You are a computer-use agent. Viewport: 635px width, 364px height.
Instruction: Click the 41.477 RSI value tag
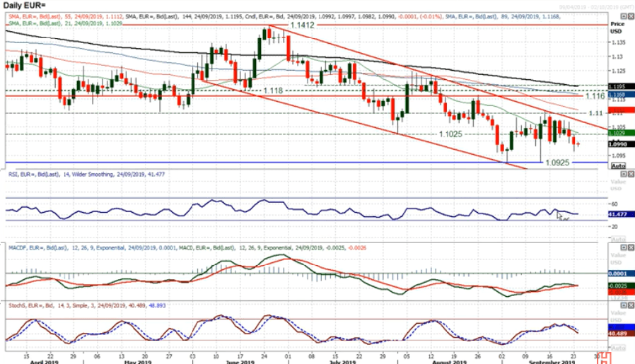(x=619, y=213)
